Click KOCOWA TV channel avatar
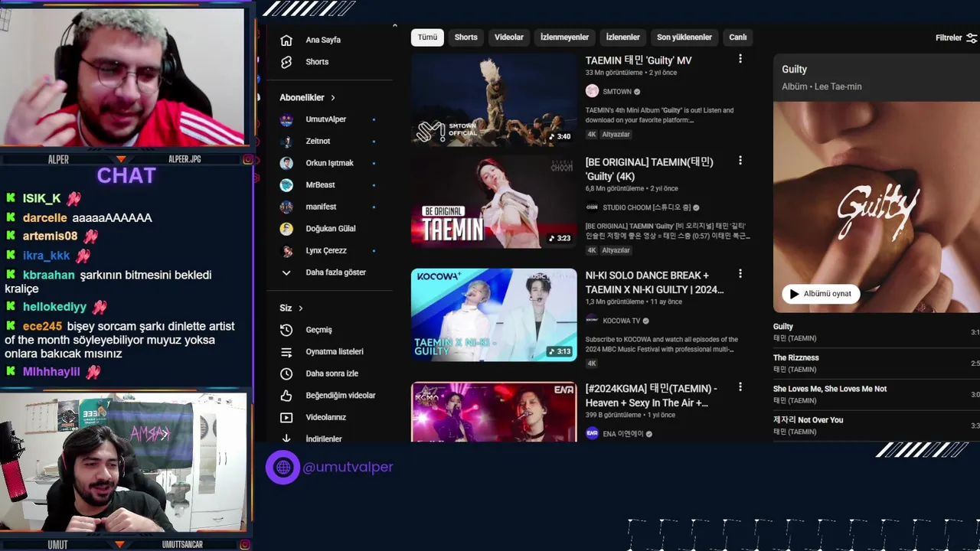Image resolution: width=980 pixels, height=551 pixels. coord(592,321)
